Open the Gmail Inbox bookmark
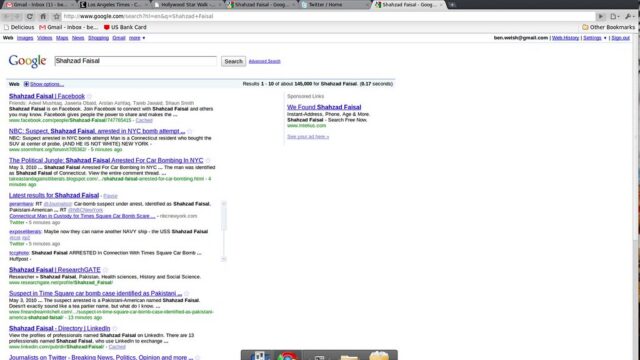The height and width of the screenshot is (360, 640). point(69,27)
